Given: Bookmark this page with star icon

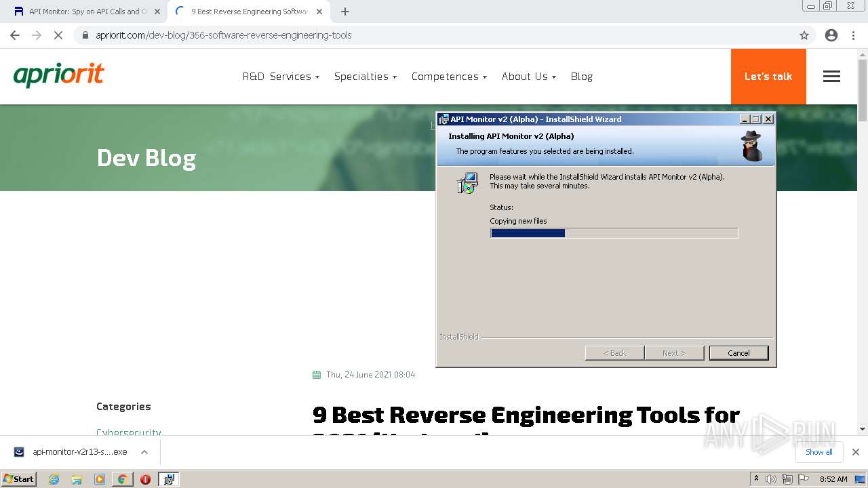Looking at the screenshot, I should pos(804,35).
